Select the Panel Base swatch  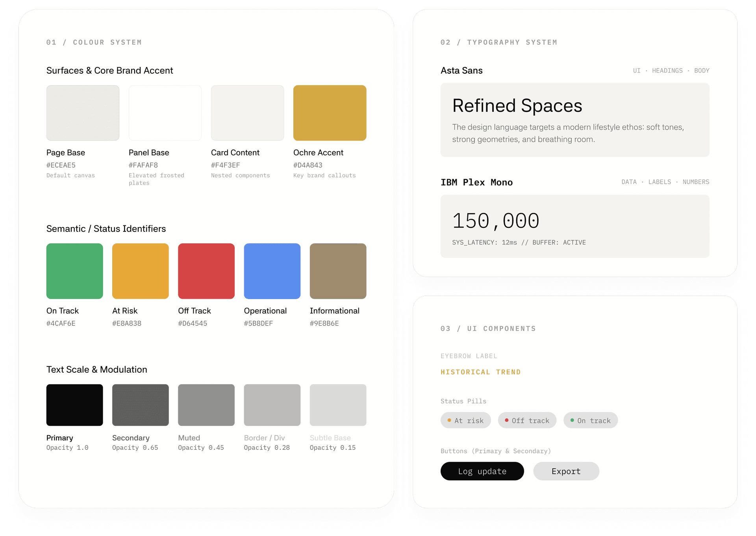tap(165, 113)
